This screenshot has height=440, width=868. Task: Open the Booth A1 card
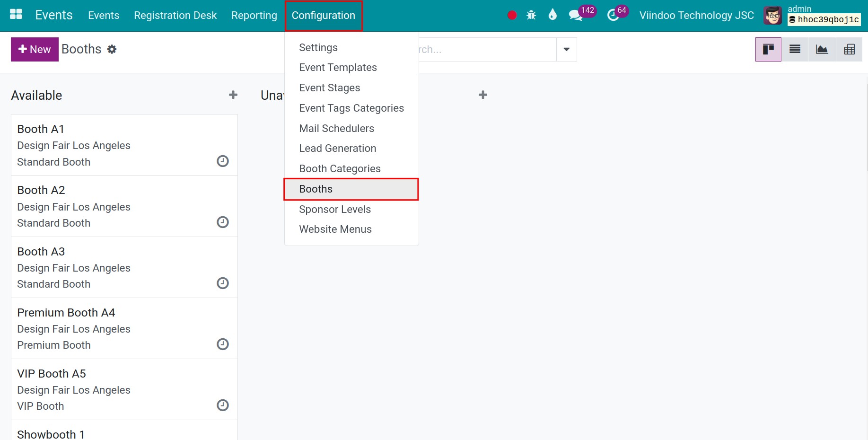click(124, 145)
